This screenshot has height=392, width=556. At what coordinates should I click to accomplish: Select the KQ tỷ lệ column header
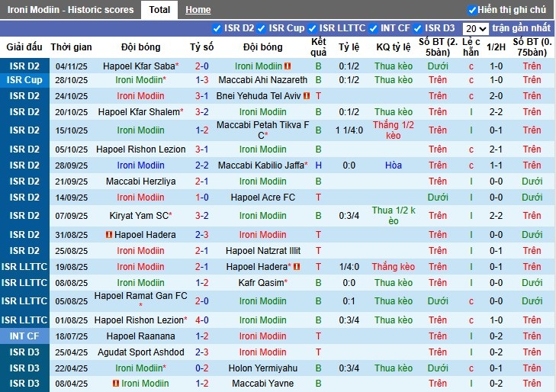click(394, 47)
